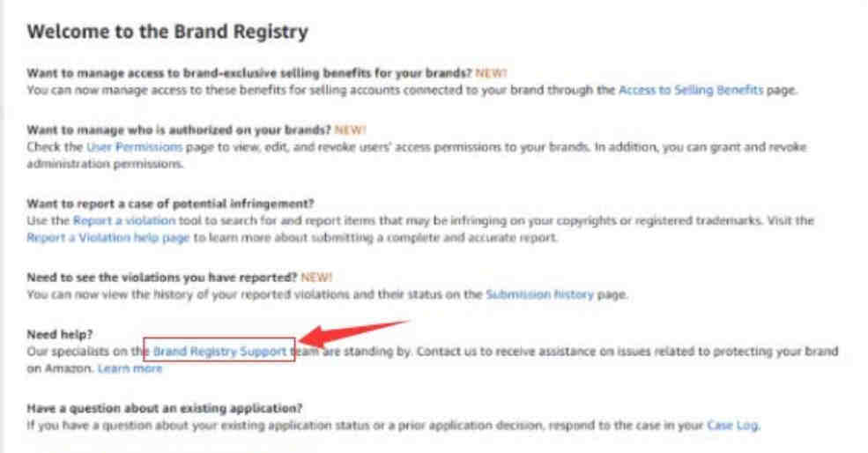Open the Report a Violation help page link

coord(108,238)
